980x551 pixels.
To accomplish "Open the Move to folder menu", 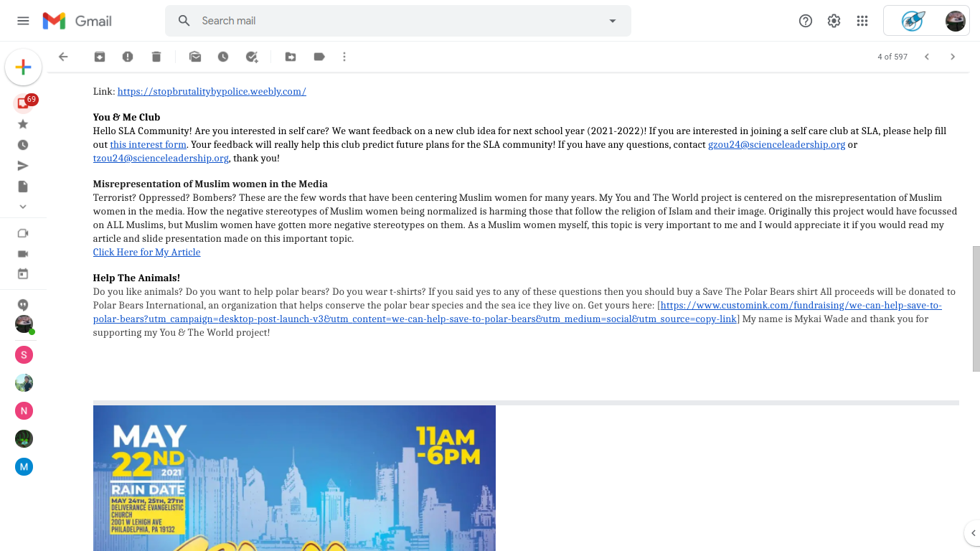I will click(291, 57).
